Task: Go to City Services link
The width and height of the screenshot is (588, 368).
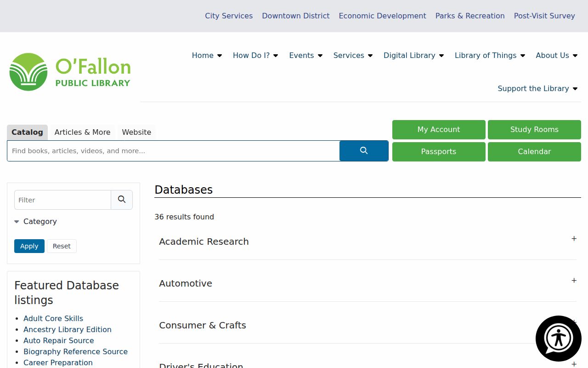Action: click(229, 16)
